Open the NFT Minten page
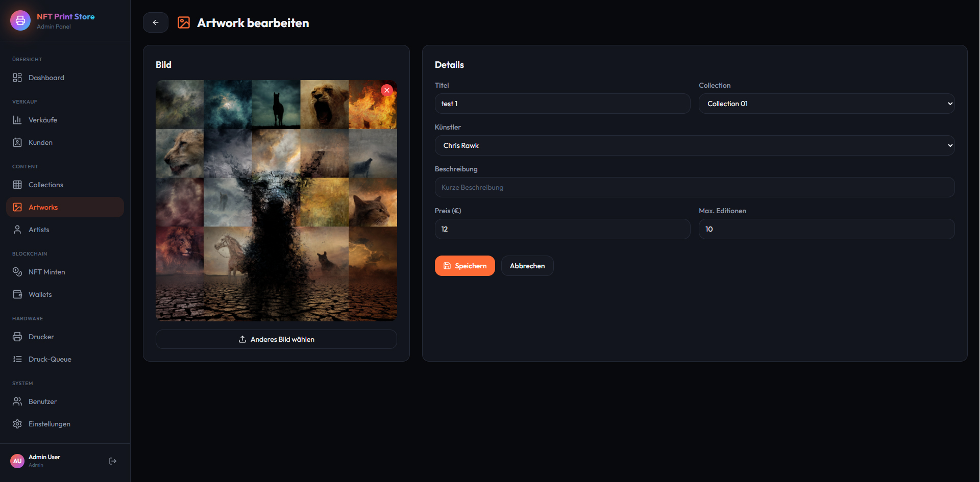980x482 pixels. 46,272
